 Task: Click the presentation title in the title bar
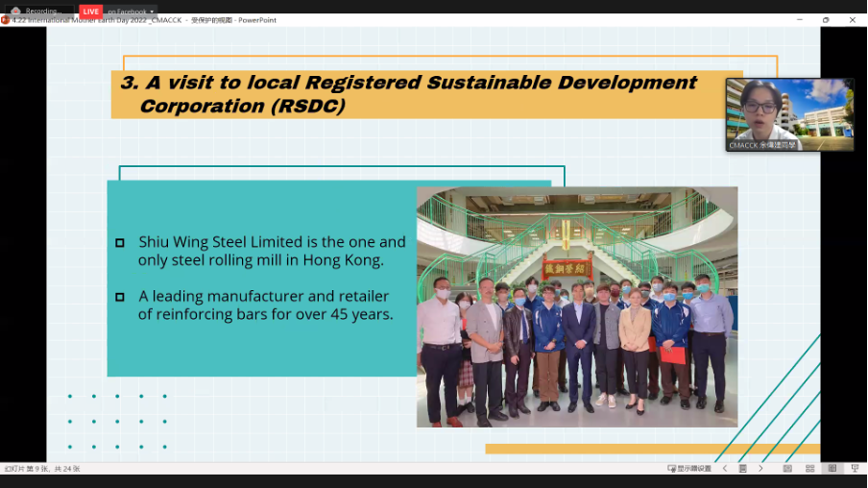click(144, 20)
